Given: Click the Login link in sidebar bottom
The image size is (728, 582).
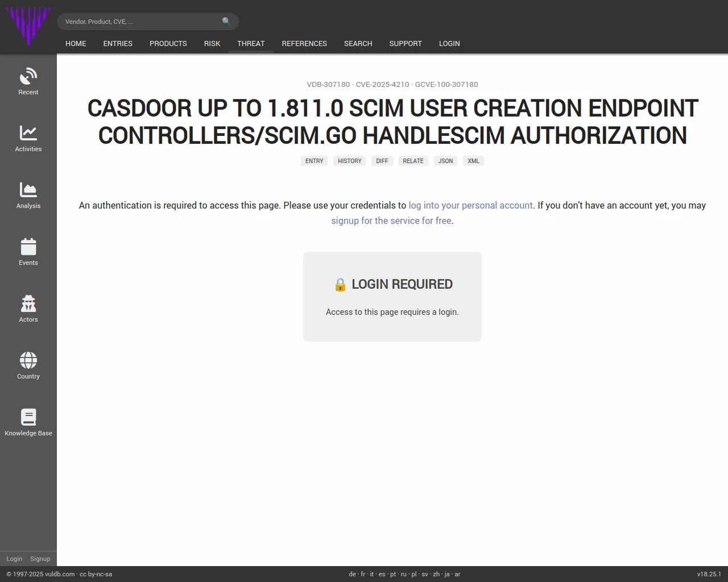Looking at the screenshot, I should pyautogui.click(x=14, y=559).
